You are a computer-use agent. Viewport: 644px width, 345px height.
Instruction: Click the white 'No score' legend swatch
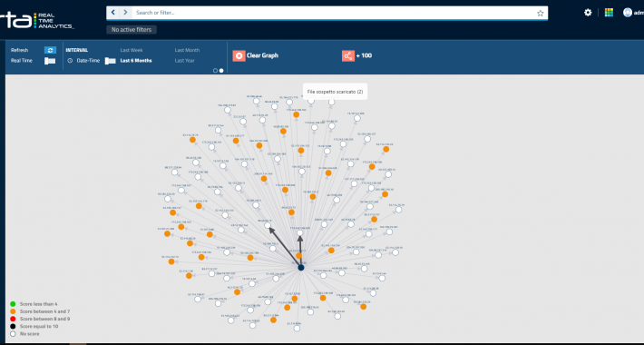click(13, 334)
